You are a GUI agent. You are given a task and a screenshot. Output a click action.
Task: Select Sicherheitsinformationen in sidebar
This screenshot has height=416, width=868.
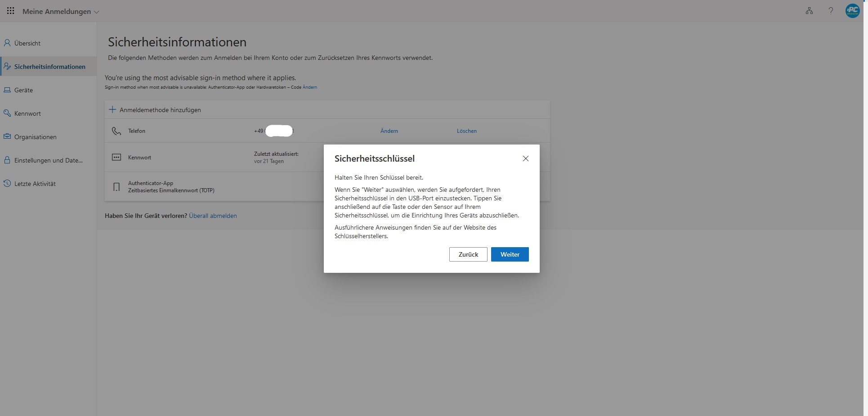pos(49,67)
